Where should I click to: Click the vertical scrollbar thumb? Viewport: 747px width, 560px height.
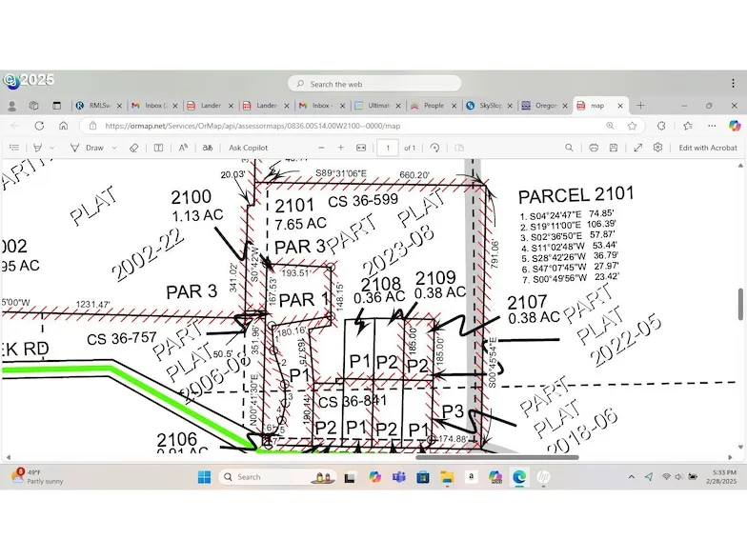pyautogui.click(x=741, y=303)
